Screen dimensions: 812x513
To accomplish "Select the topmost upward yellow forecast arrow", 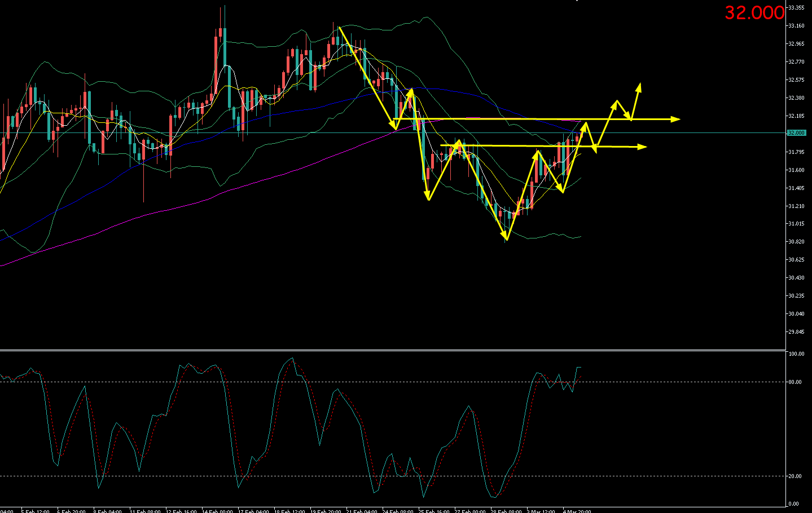I will (x=639, y=87).
